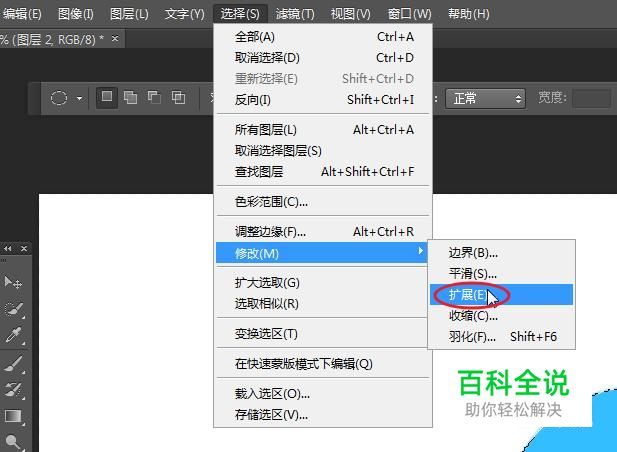This screenshot has width=617, height=452.
Task: Click the Elliptical Marquee tool preset icon
Action: [x=59, y=98]
